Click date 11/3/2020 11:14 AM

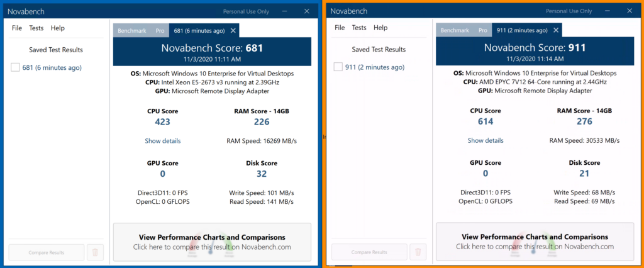click(535, 59)
